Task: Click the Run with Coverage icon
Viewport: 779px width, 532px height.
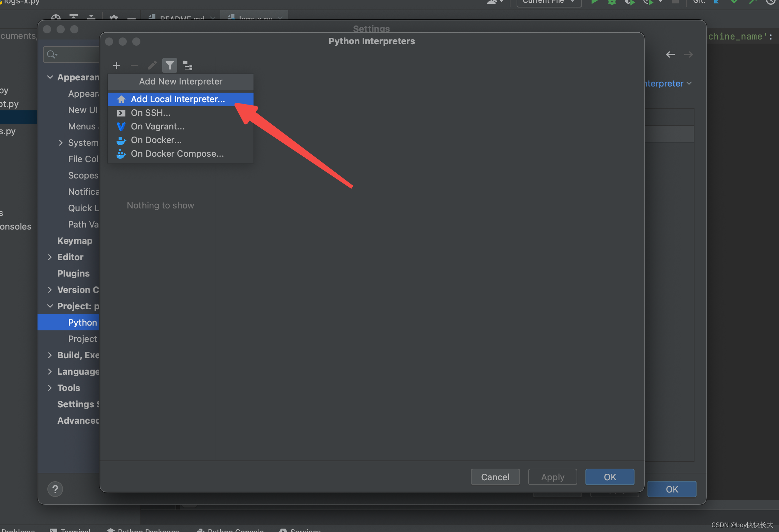Action: coord(630,2)
